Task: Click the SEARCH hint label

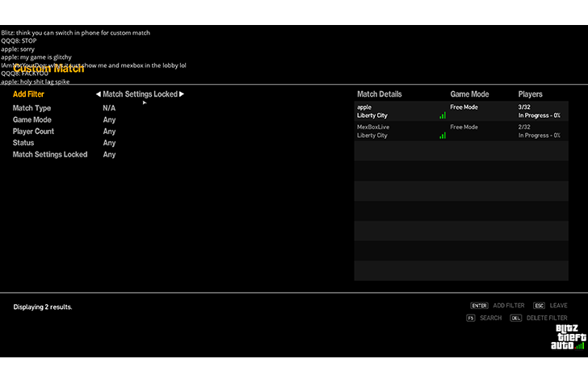Action: coord(490,318)
